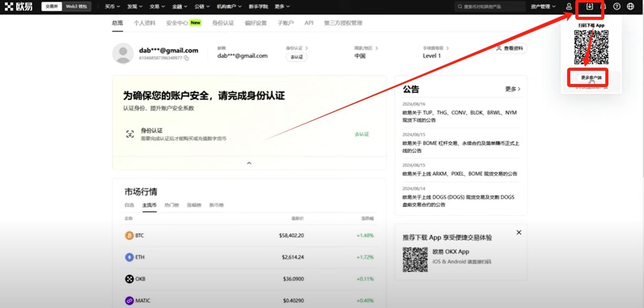Open the language globe icon
644x308 pixels.
631,7
